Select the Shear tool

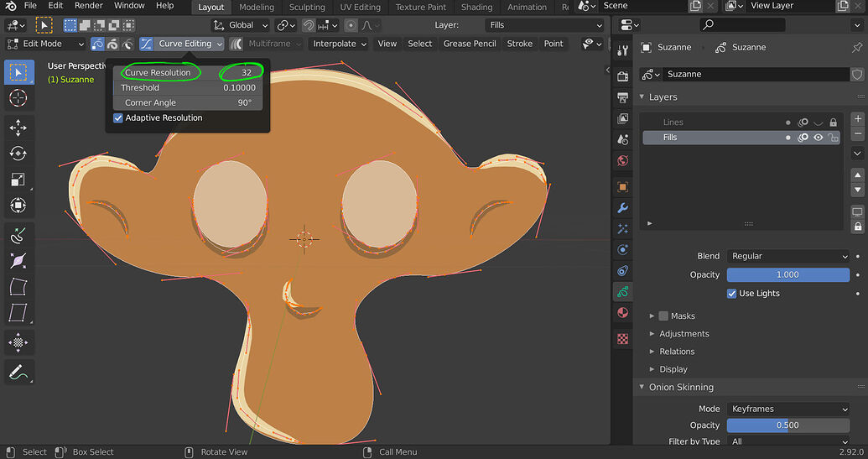(x=18, y=313)
